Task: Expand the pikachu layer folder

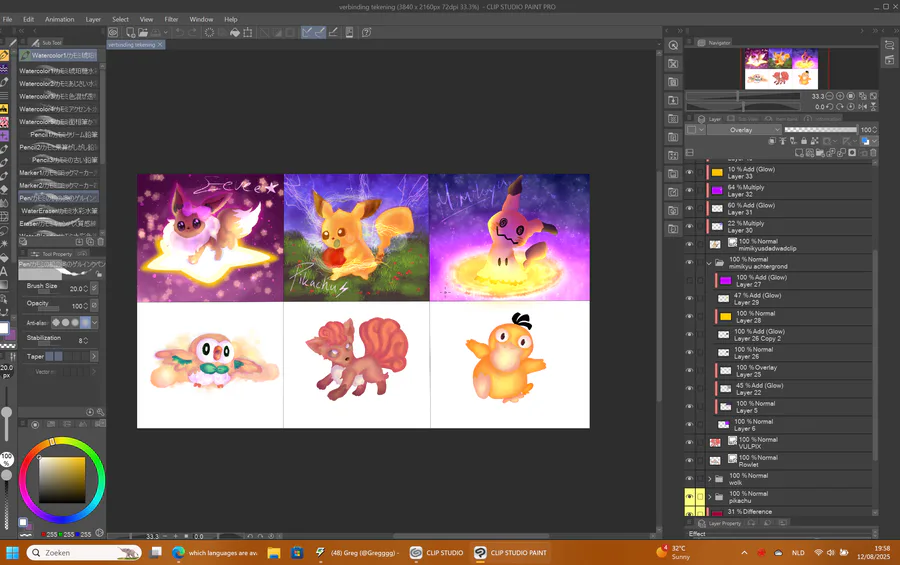Action: (x=709, y=497)
